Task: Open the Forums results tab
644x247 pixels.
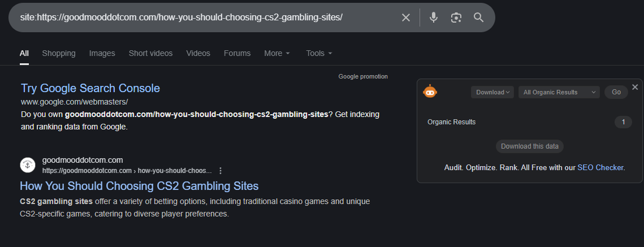Action: pyautogui.click(x=237, y=53)
